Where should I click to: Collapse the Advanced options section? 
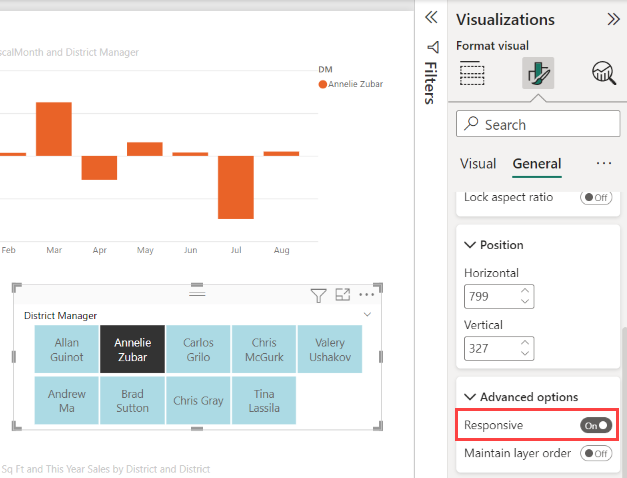[x=470, y=397]
